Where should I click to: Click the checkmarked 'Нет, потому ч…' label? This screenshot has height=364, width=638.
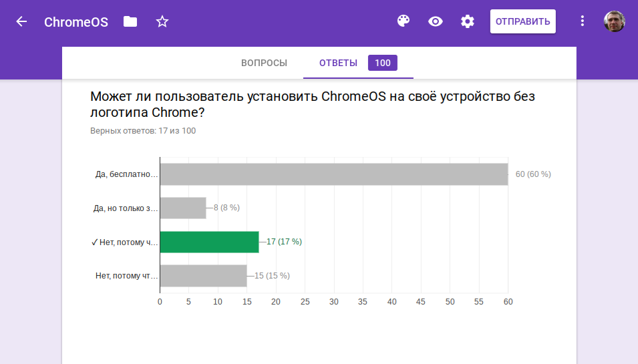point(124,242)
